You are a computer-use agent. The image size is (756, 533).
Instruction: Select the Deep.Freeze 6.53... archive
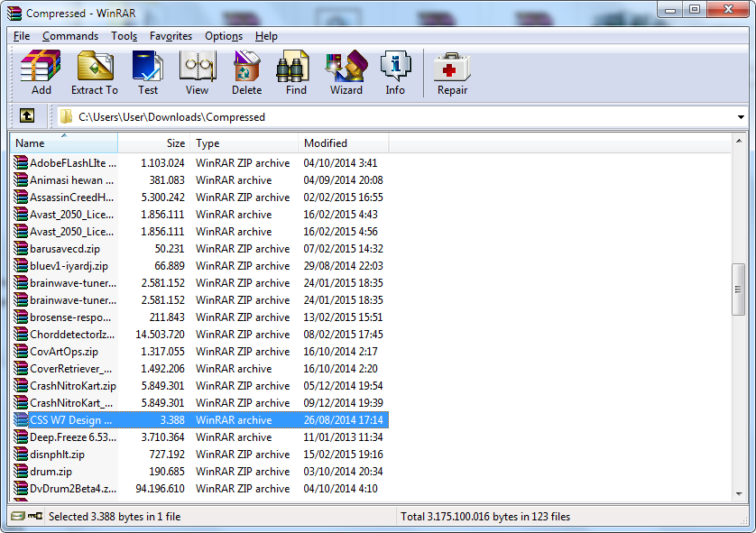pyautogui.click(x=200, y=437)
